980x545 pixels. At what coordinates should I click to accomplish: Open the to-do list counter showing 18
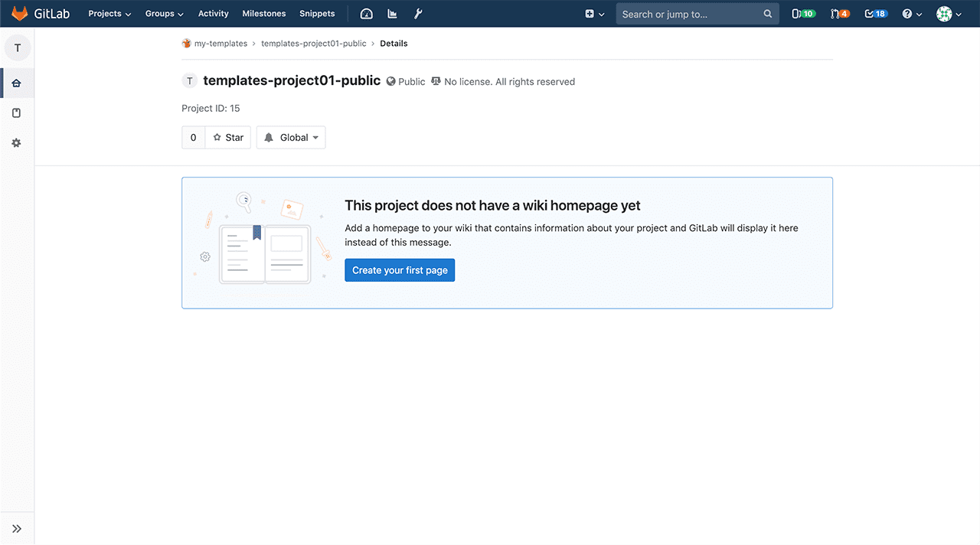(875, 13)
